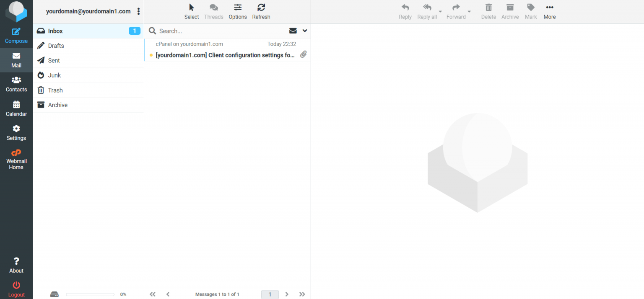644x299 pixels.
Task: Click the attachment paperclip on the email
Action: [304, 54]
